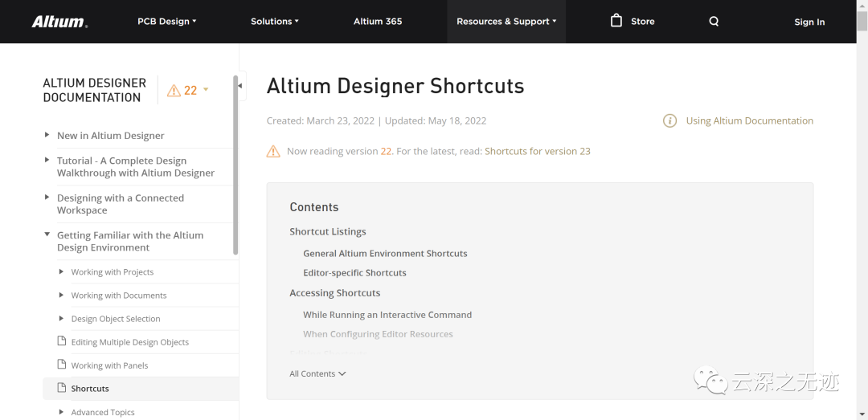Open the Store shopping bag icon
The height and width of the screenshot is (420, 868).
616,21
